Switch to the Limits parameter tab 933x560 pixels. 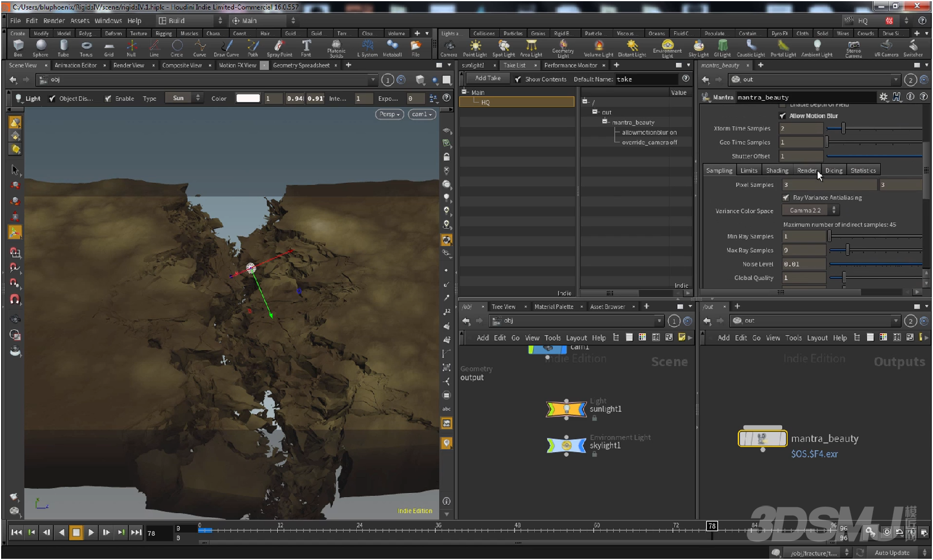(749, 170)
